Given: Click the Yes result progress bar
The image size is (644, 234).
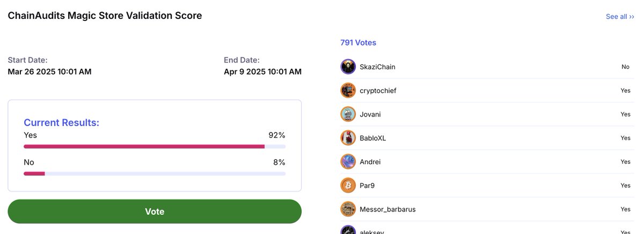Looking at the screenshot, I should (x=155, y=146).
